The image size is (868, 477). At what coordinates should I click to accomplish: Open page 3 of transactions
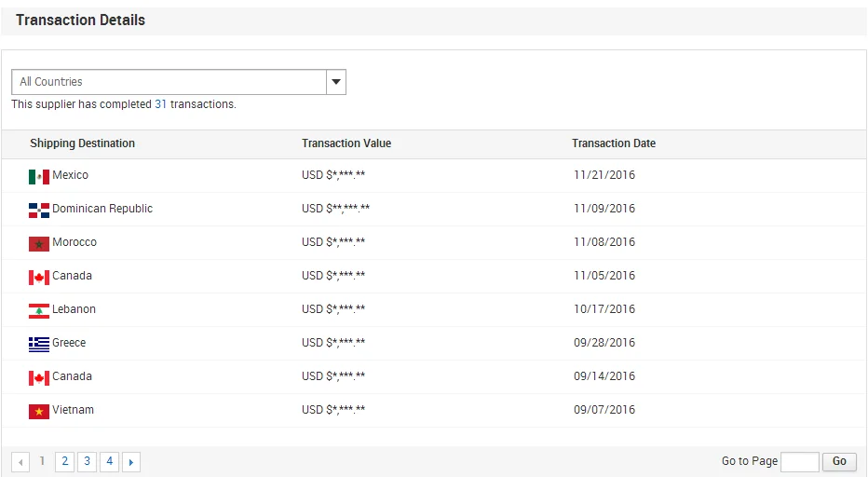(87, 461)
